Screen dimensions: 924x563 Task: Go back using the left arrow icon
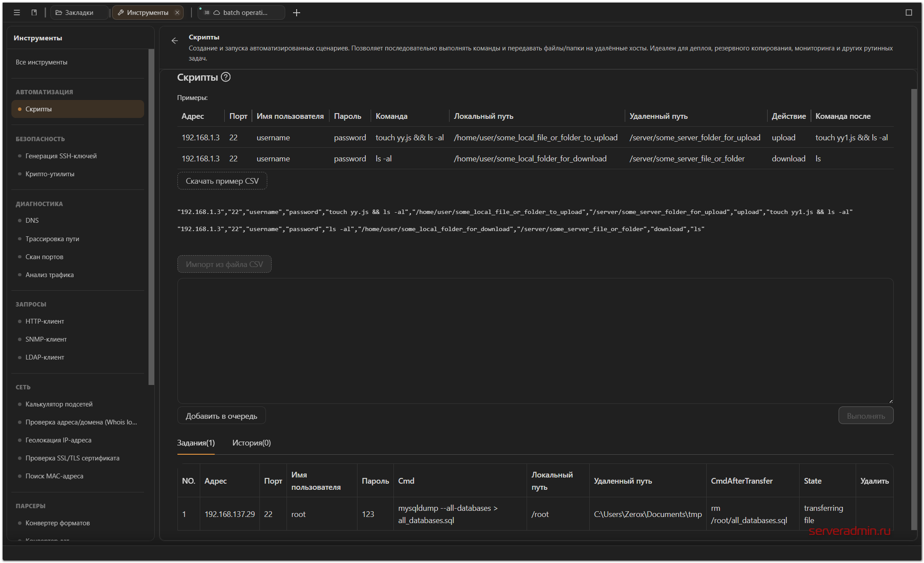[175, 41]
